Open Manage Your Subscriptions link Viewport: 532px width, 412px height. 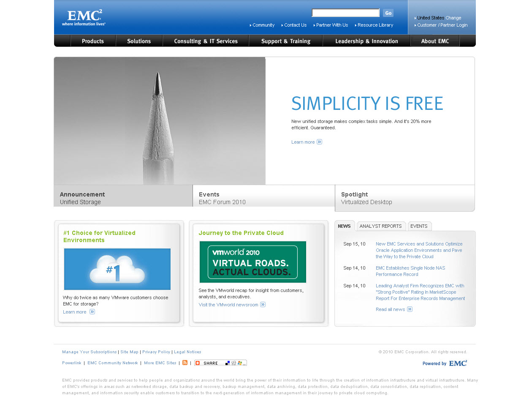pyautogui.click(x=90, y=352)
